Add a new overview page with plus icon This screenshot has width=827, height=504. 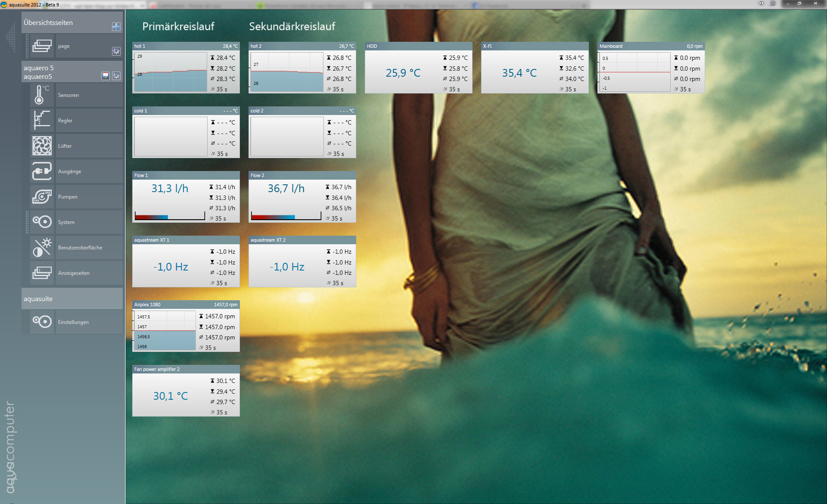click(116, 27)
